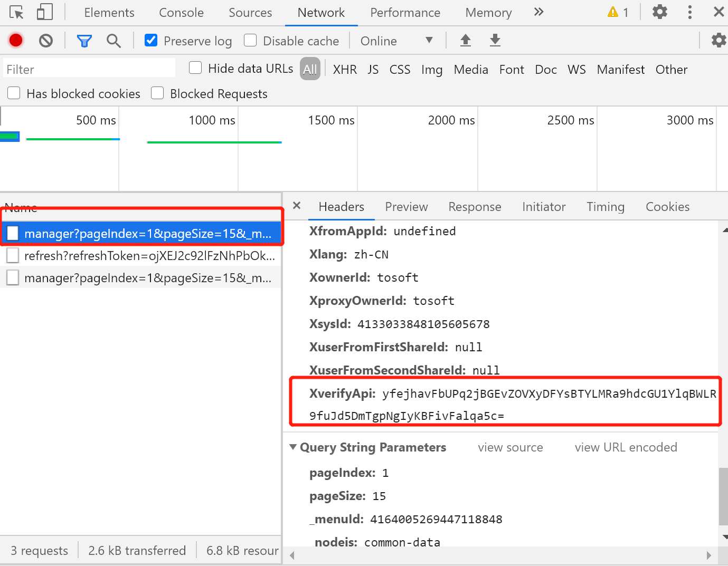Switch to the Console tab
The height and width of the screenshot is (566, 728).
tap(181, 13)
